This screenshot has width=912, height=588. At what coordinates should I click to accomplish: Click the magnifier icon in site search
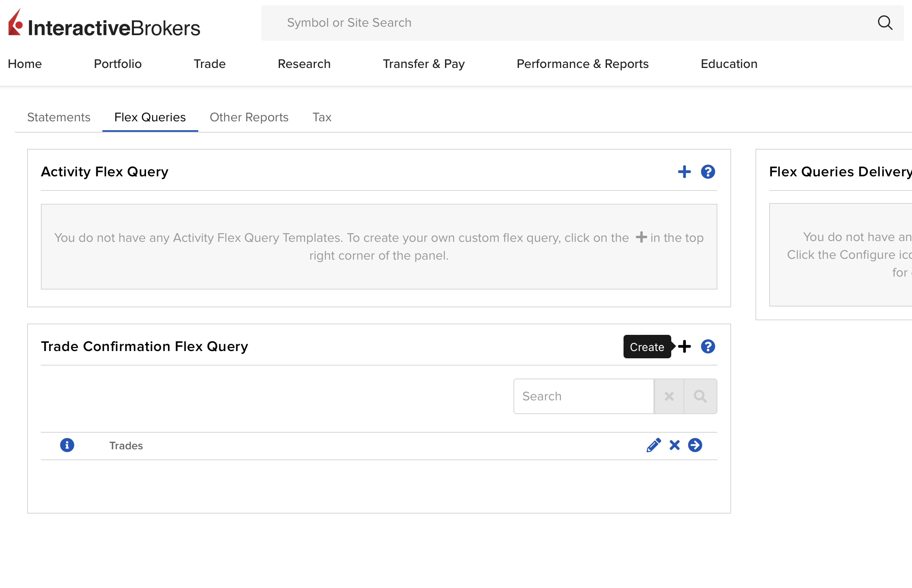coord(884,23)
